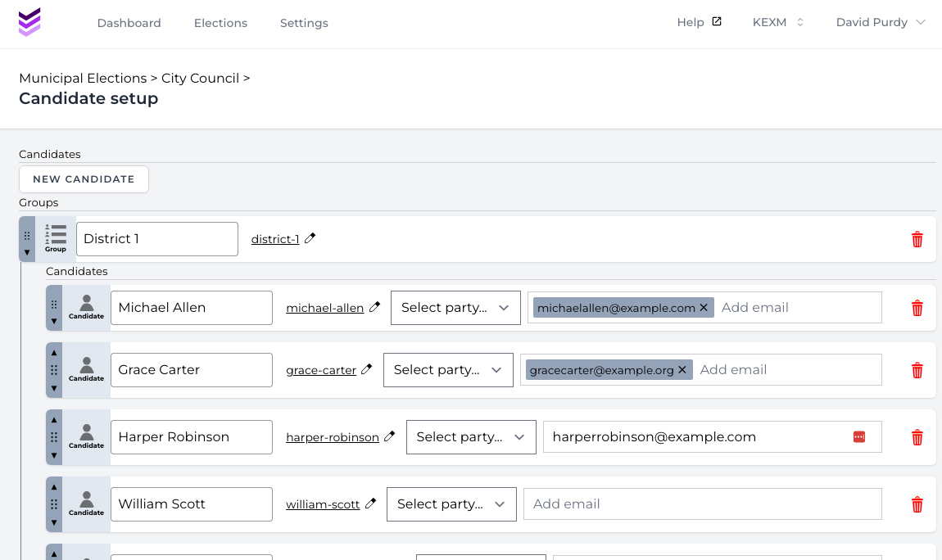Open the Settings menu item
Screen dimensions: 942x560
coord(304,23)
